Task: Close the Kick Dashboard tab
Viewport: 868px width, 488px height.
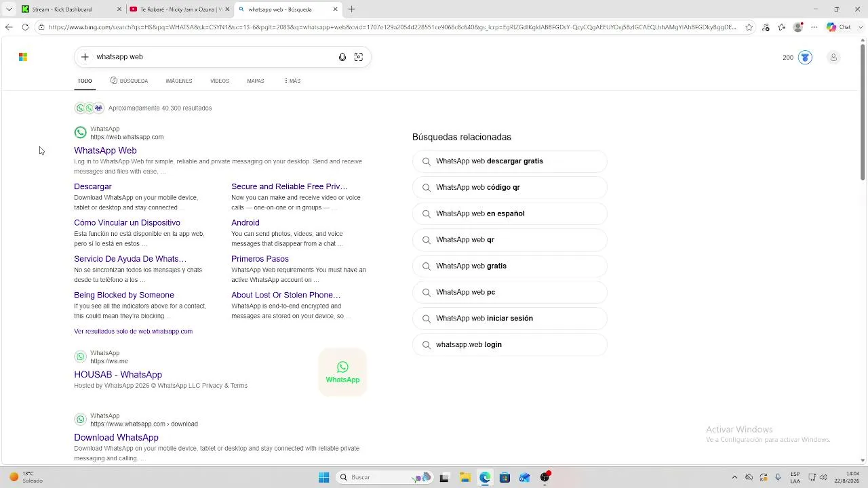Action: pyautogui.click(x=119, y=9)
